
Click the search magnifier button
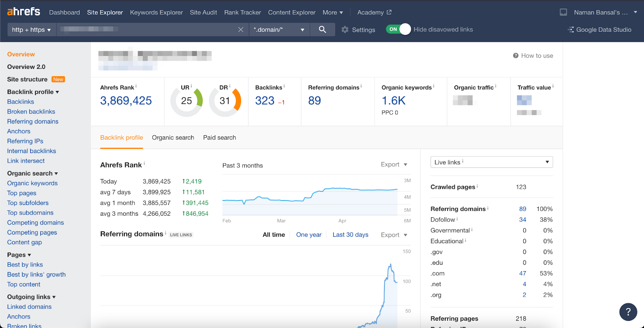coord(322,29)
